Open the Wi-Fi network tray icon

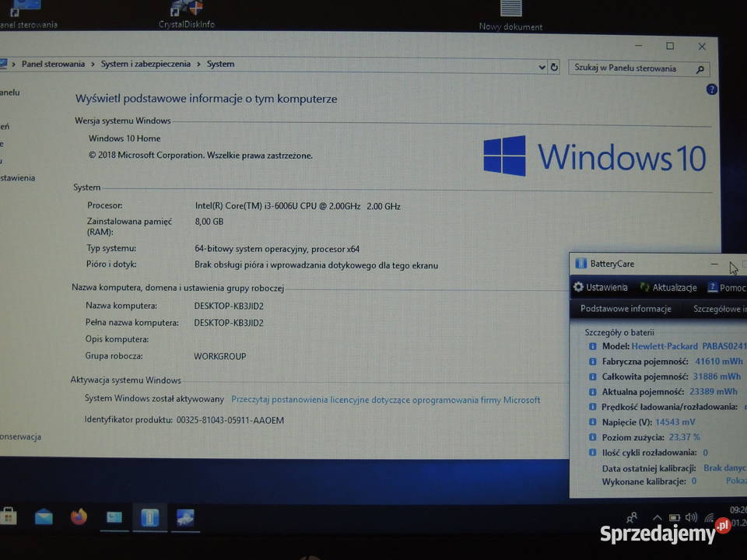click(x=710, y=518)
